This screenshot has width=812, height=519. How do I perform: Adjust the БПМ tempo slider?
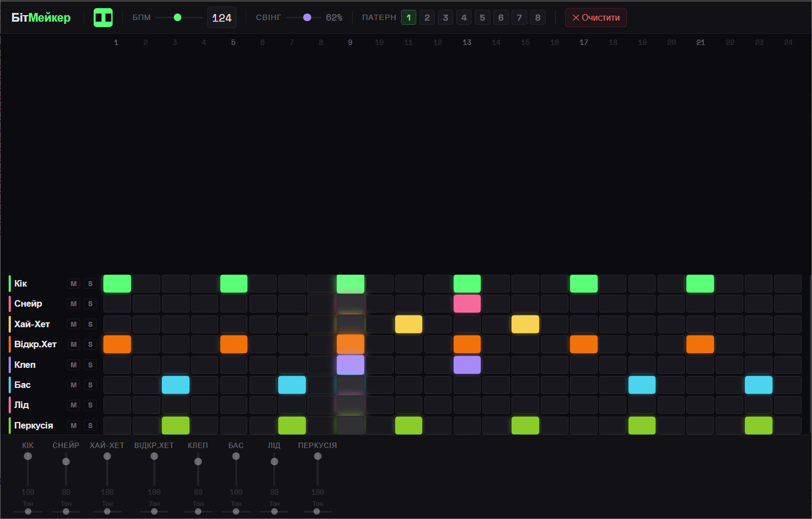(179, 17)
